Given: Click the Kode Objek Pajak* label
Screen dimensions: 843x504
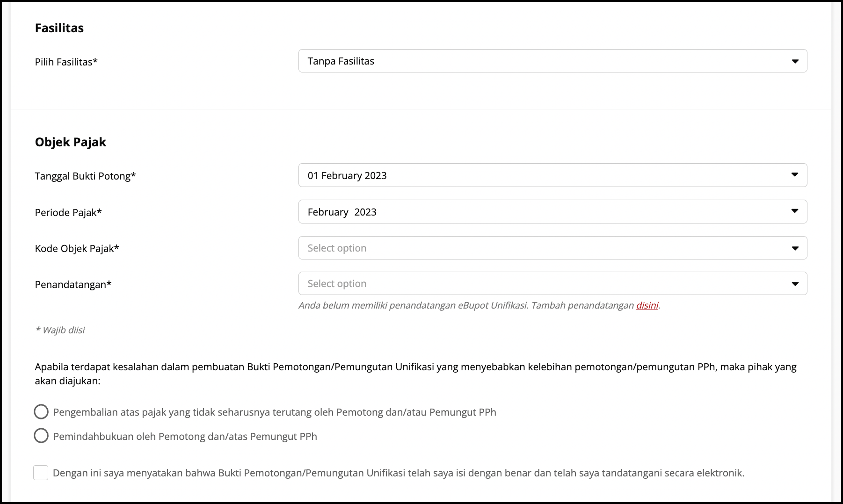Looking at the screenshot, I should [77, 249].
